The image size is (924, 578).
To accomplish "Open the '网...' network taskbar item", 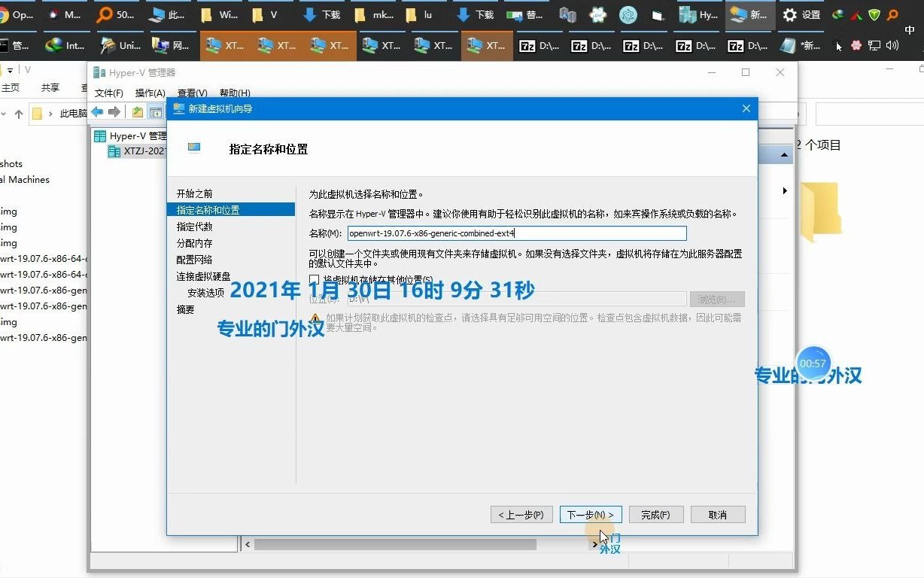I will (172, 46).
